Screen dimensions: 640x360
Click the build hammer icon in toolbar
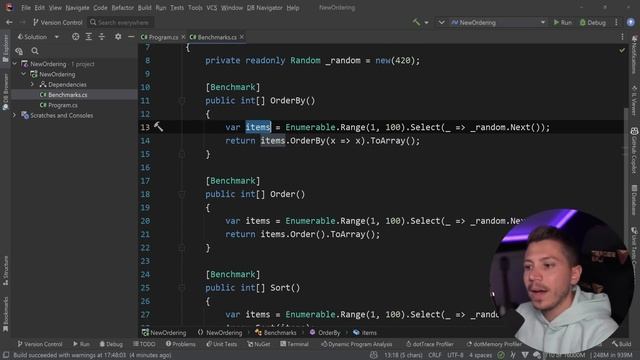(x=416, y=22)
